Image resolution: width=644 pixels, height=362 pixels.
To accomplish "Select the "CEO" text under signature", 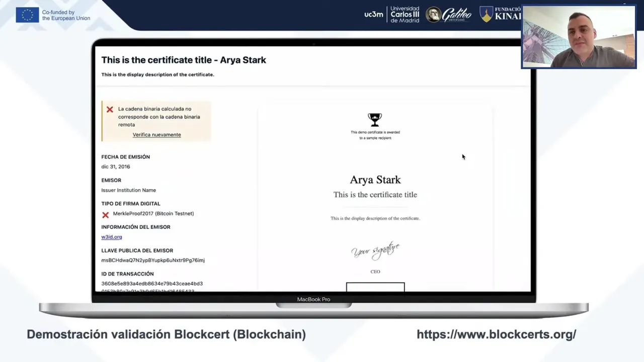I will tap(375, 271).
